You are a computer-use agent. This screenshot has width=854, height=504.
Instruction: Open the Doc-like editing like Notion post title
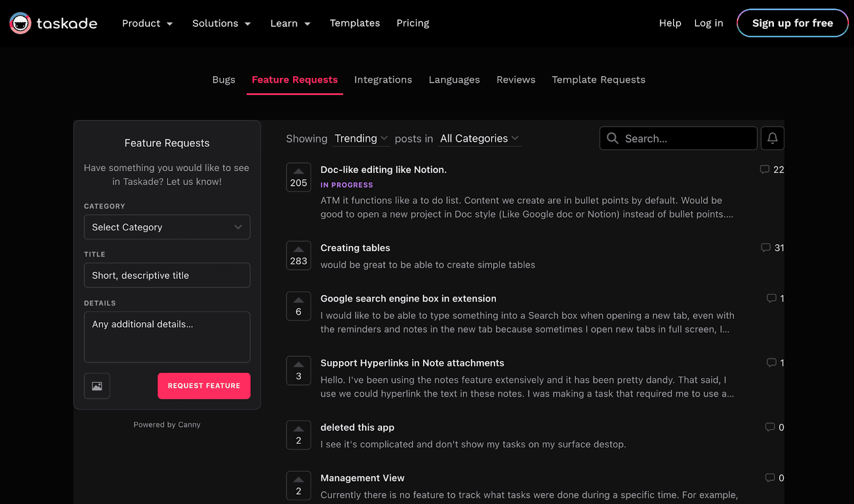point(383,170)
